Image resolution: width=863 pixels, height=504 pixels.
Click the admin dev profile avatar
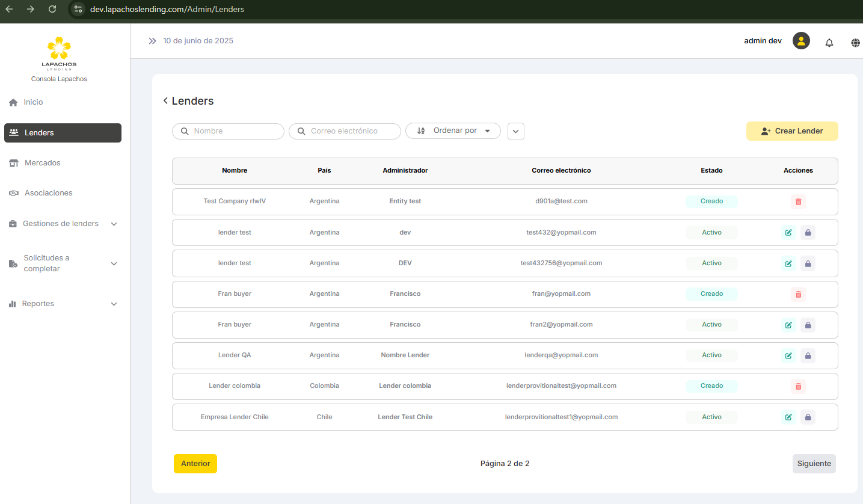801,41
